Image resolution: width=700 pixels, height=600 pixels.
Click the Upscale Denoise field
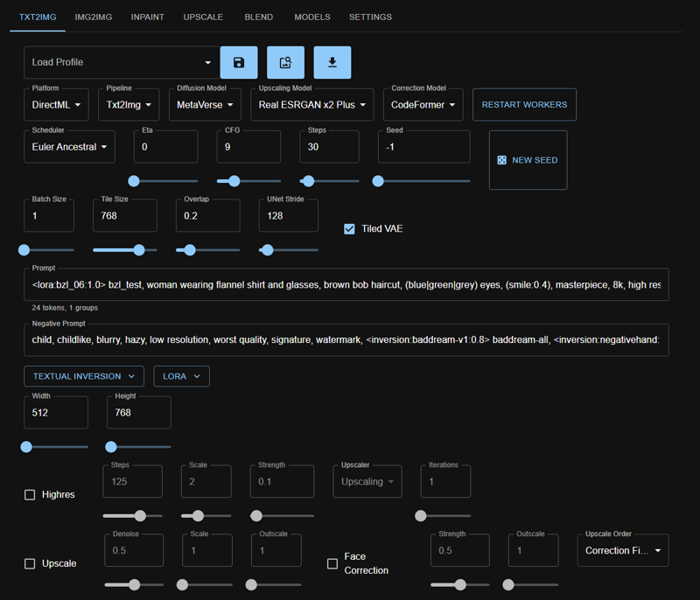coord(134,550)
